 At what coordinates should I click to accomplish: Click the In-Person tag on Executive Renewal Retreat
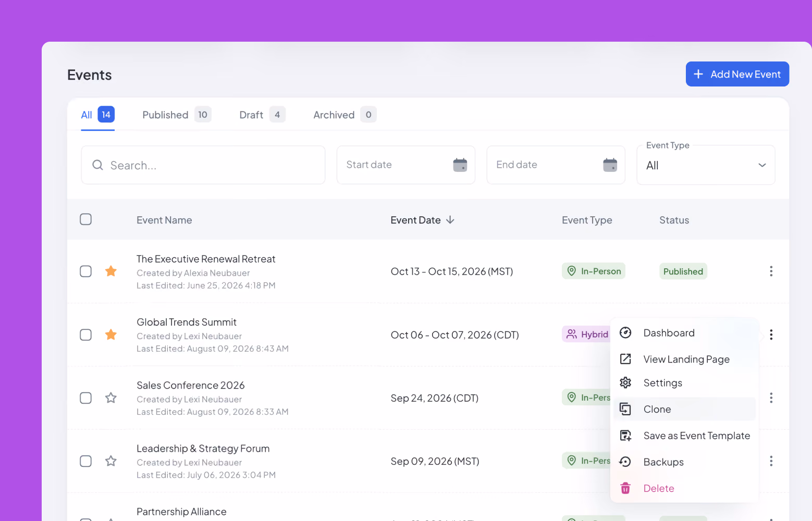tap(594, 271)
